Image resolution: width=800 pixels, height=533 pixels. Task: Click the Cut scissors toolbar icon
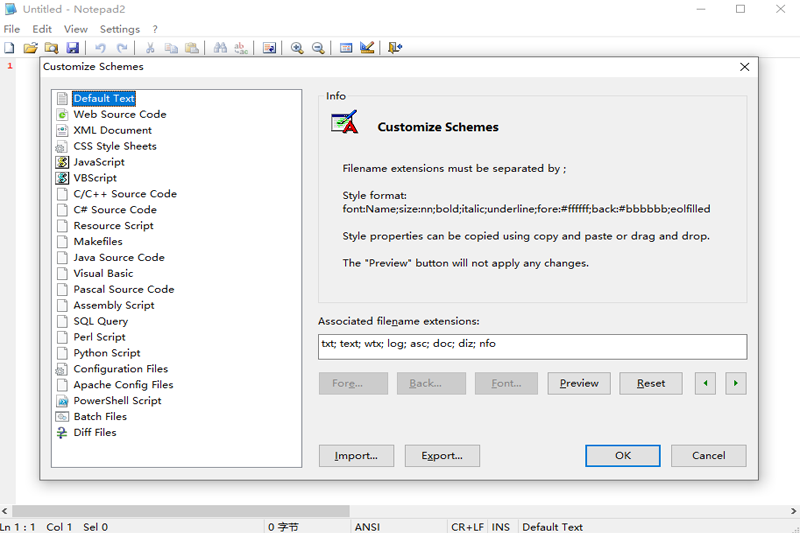pos(150,48)
